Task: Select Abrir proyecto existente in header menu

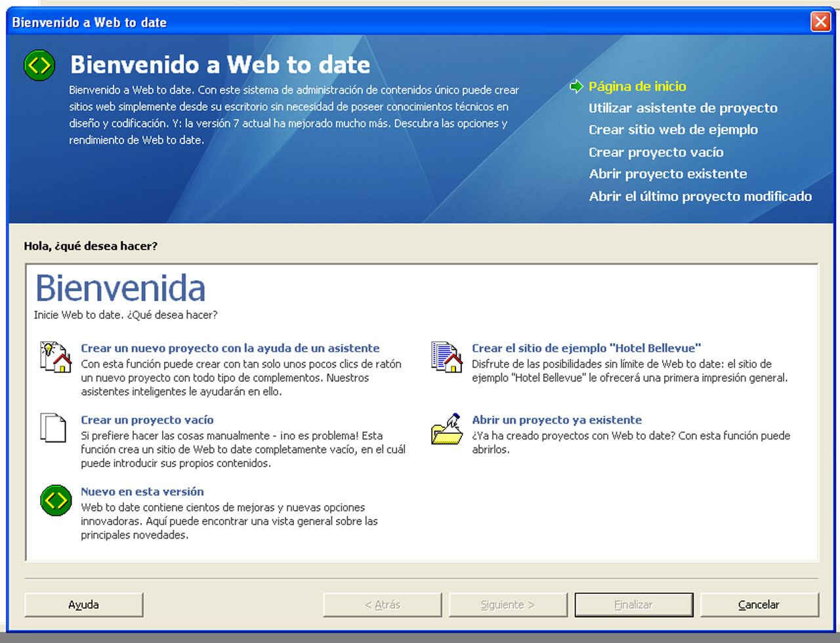Action: (667, 174)
